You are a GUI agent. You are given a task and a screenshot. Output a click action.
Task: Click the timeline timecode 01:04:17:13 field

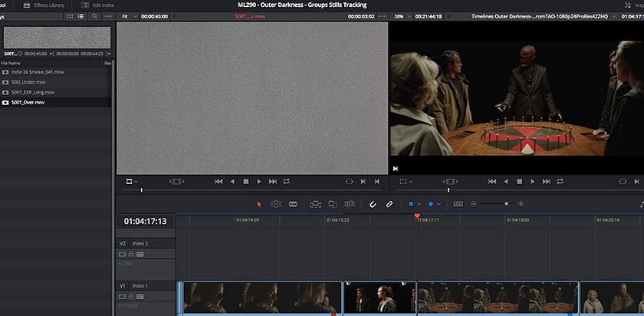coord(146,222)
